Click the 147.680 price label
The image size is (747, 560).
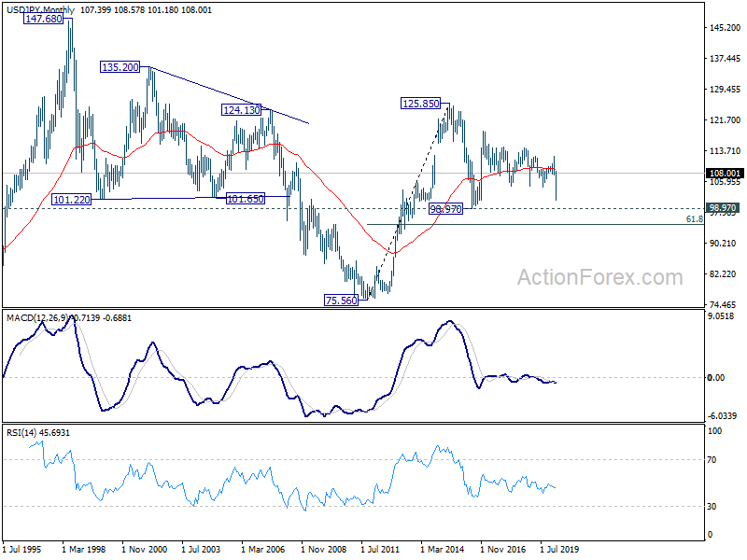pos(43,19)
